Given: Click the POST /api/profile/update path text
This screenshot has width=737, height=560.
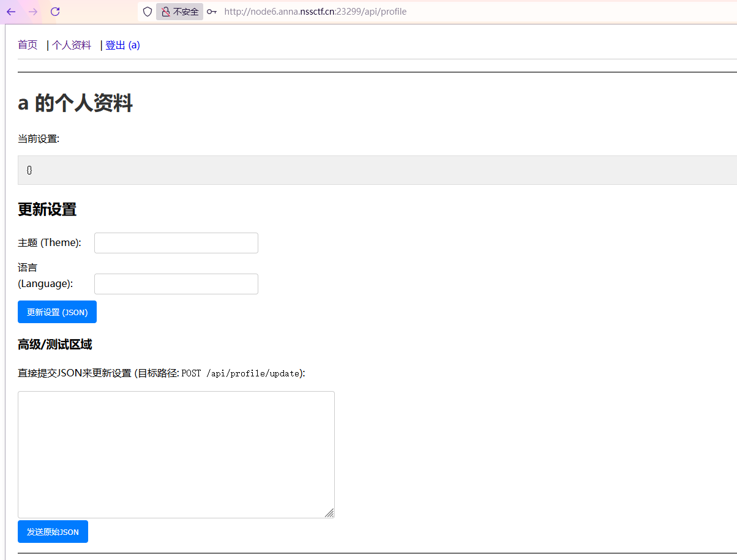Looking at the screenshot, I should pyautogui.click(x=241, y=373).
